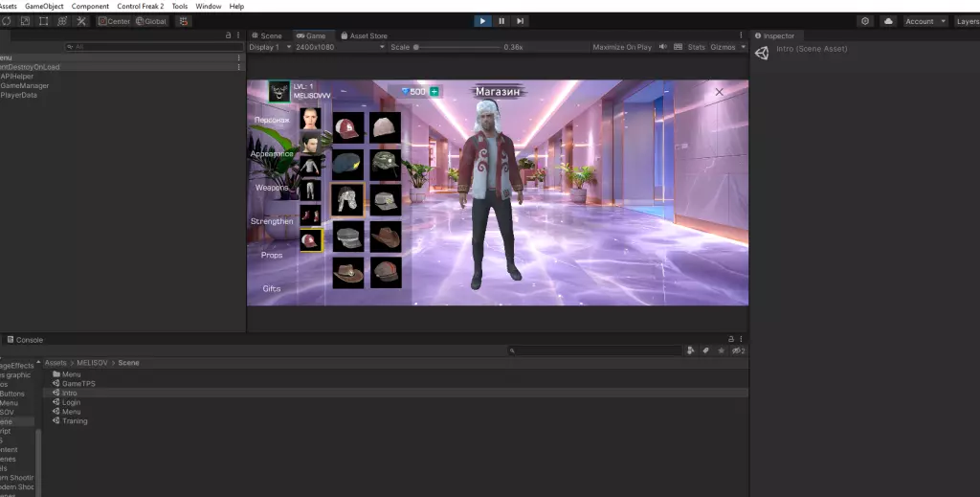Toggle pivot mode Center button
980x497 pixels.
point(114,21)
